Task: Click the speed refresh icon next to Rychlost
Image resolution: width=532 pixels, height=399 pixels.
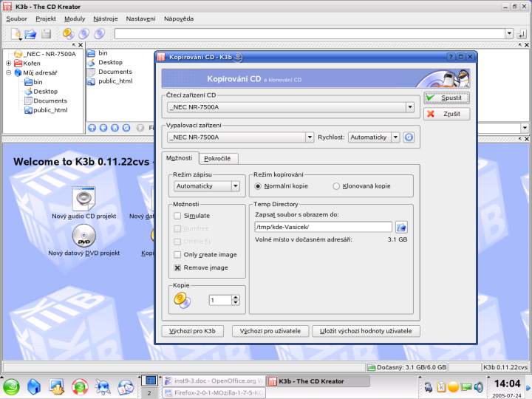Action: (x=409, y=137)
